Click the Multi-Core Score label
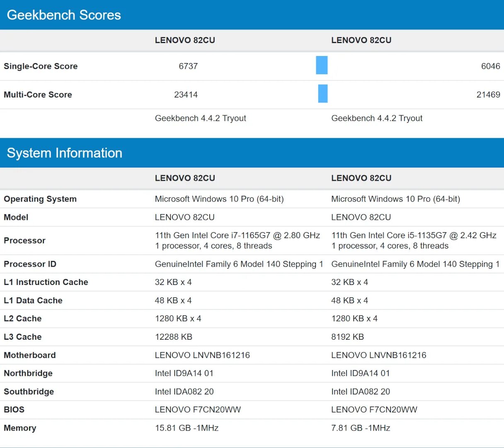Viewport: 504px width, 448px height. tap(38, 95)
